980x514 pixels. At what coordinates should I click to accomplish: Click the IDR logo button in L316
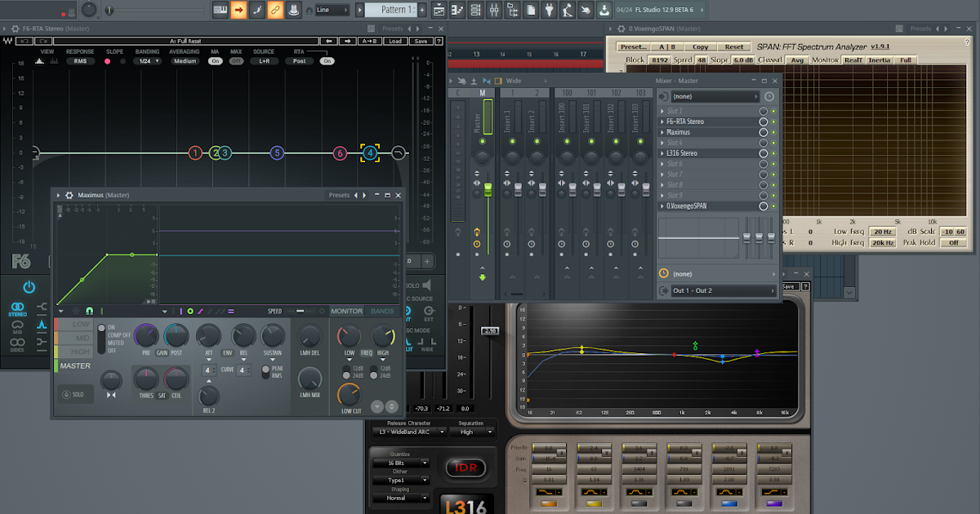point(468,467)
